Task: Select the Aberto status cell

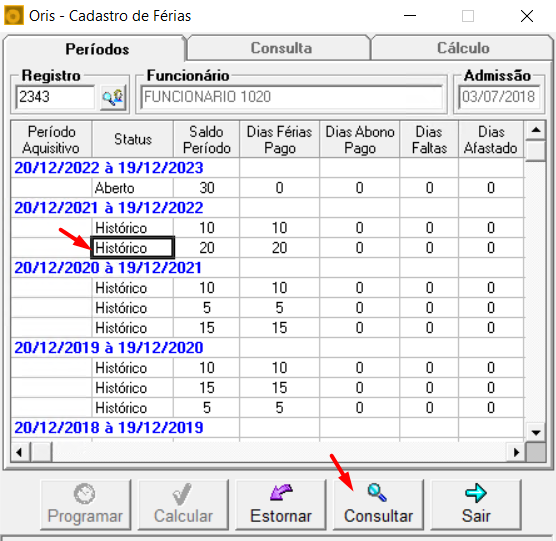Action: pyautogui.click(x=133, y=188)
